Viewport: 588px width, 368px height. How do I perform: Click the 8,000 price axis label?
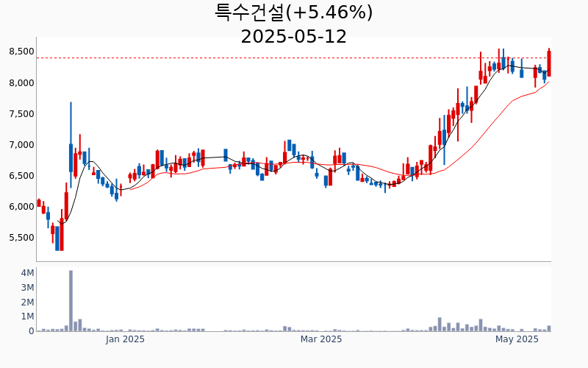[x=21, y=83]
